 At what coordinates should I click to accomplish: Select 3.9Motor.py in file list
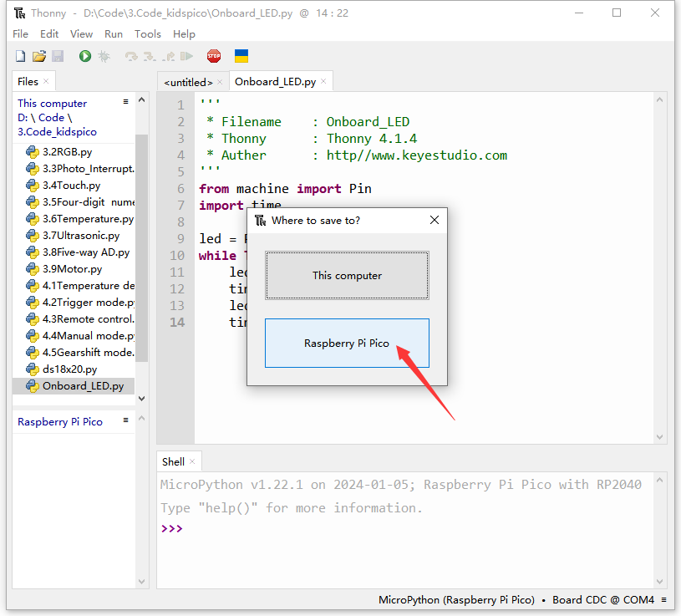click(x=73, y=269)
